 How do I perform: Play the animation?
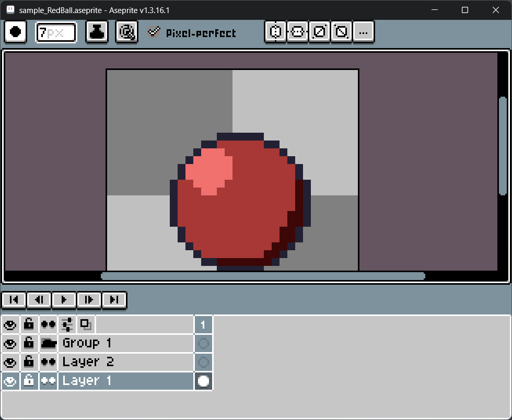64,300
